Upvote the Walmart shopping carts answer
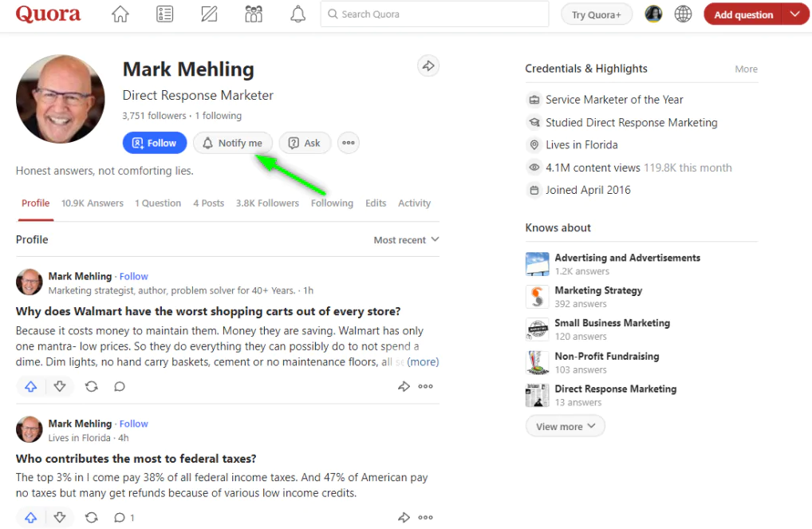Image resolution: width=812 pixels, height=529 pixels. pos(31,386)
